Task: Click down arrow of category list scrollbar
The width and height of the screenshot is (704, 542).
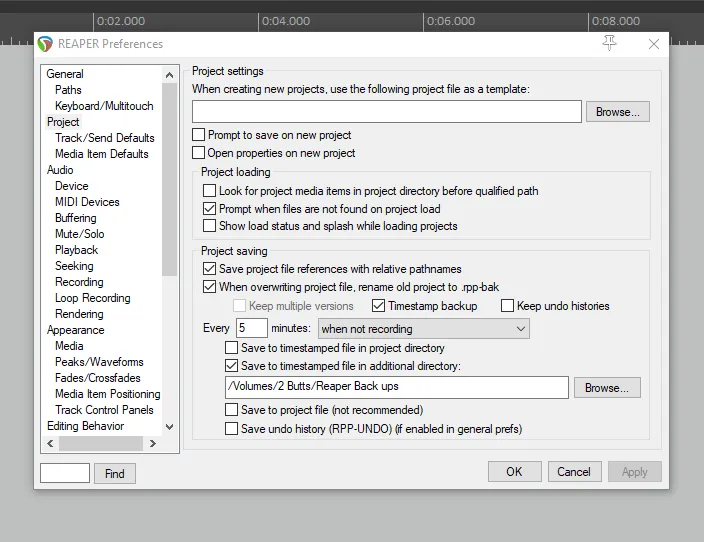Action: (169, 427)
